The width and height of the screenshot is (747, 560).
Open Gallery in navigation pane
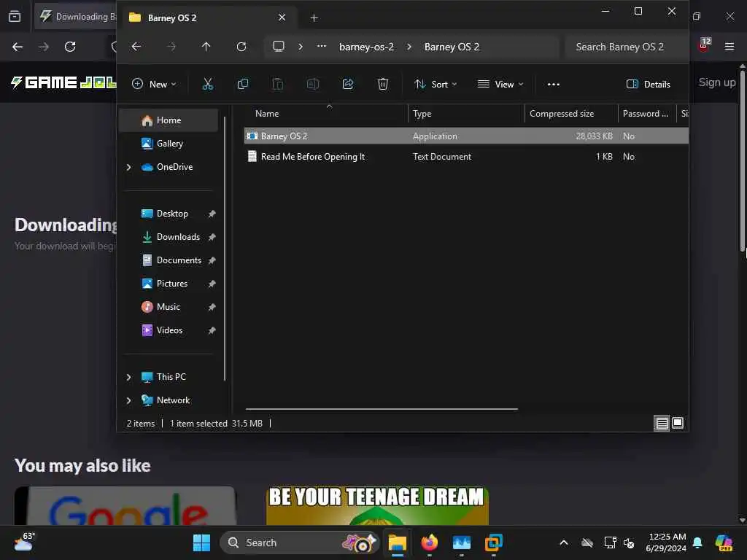169,144
